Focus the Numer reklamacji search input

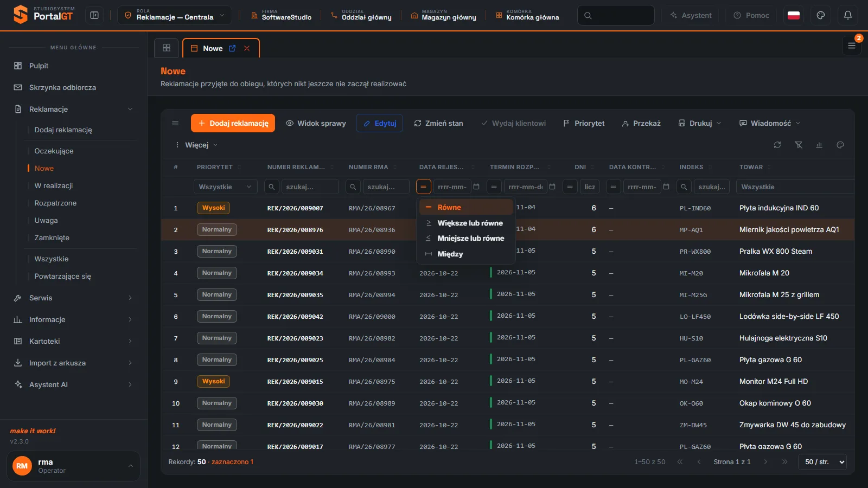[310, 187]
